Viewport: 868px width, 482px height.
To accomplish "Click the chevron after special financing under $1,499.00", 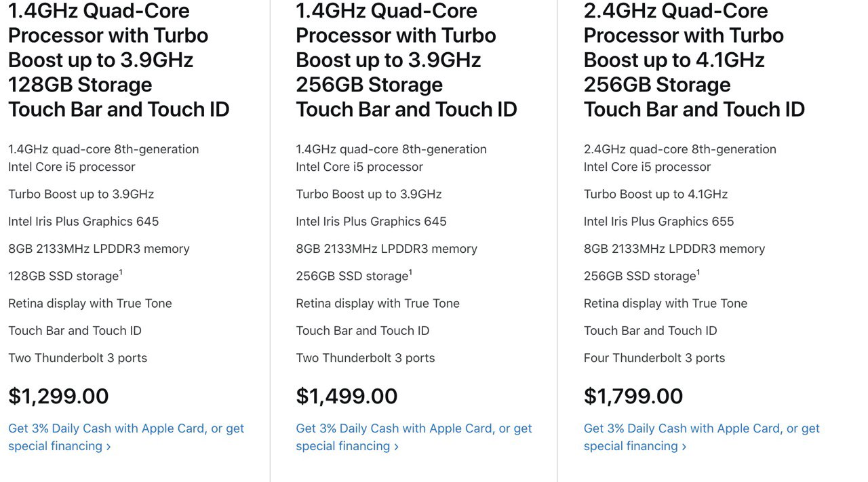I will [396, 447].
